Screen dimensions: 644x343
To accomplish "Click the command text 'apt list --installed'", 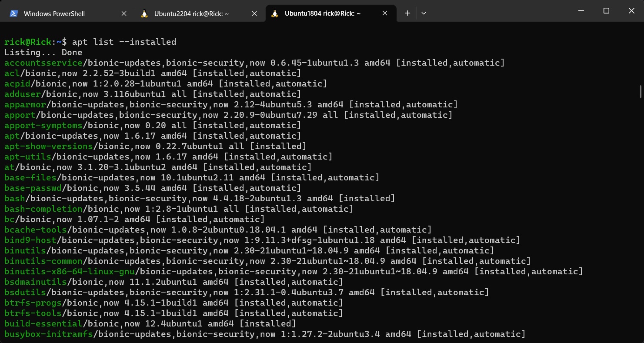I will coord(124,42).
